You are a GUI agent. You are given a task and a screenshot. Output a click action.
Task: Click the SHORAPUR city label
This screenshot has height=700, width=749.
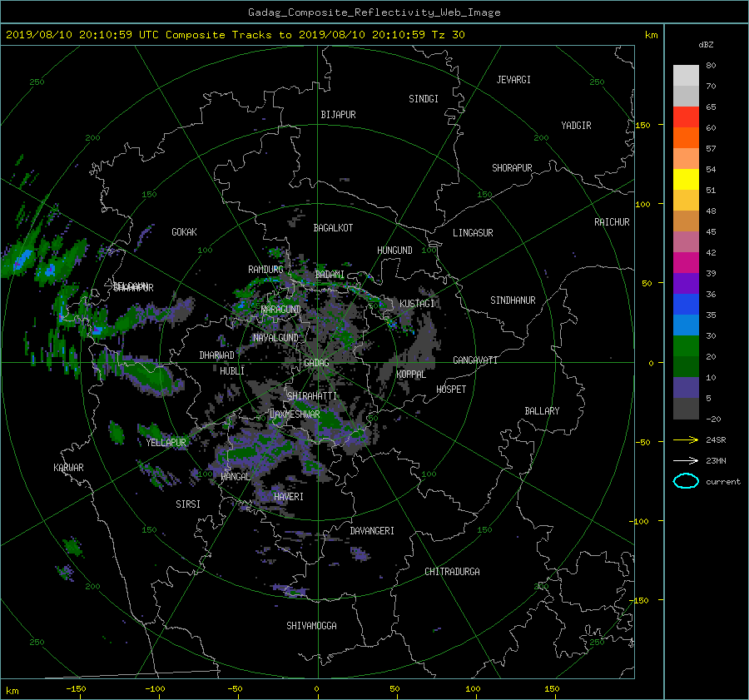coord(512,168)
